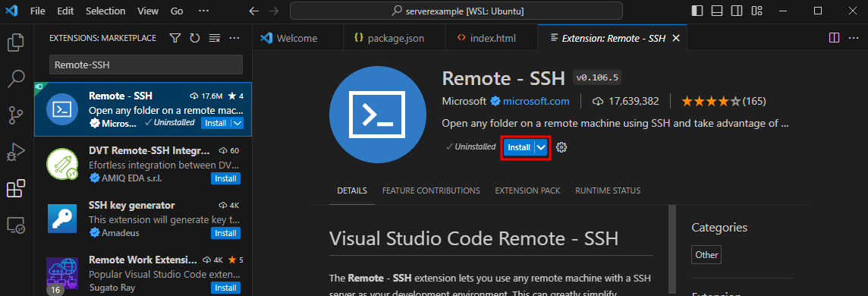Go forward with navigation arrow
The height and width of the screenshot is (296, 868).
(x=273, y=11)
